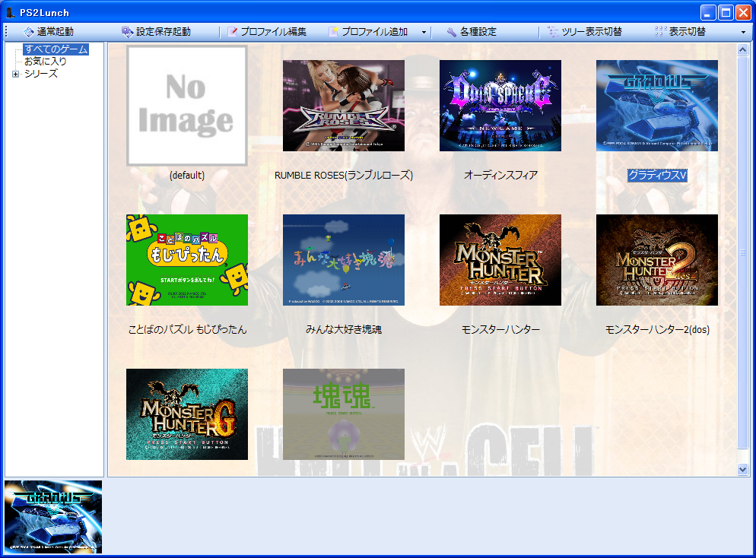This screenshot has height=558, width=756.
Task: Click the PS2Lunch title bar icon
Action: (x=11, y=12)
